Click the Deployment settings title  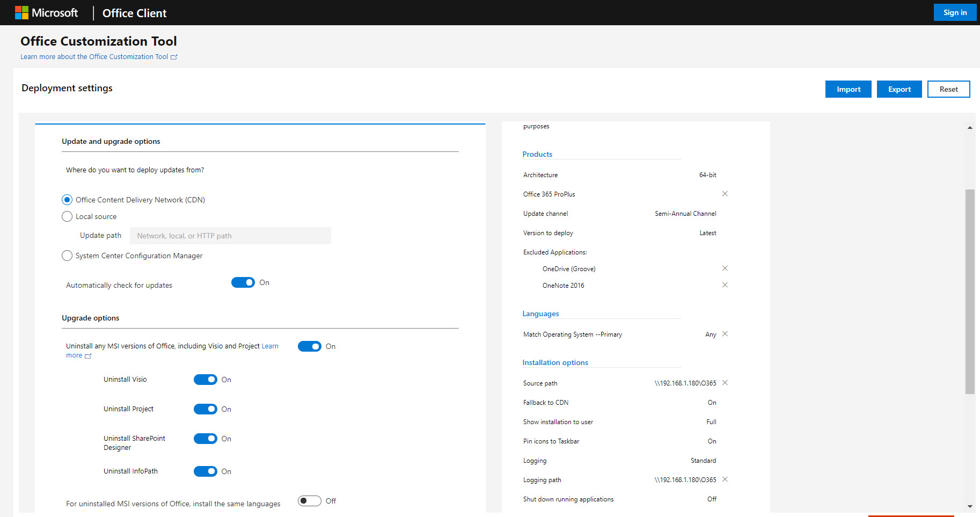pyautogui.click(x=67, y=88)
